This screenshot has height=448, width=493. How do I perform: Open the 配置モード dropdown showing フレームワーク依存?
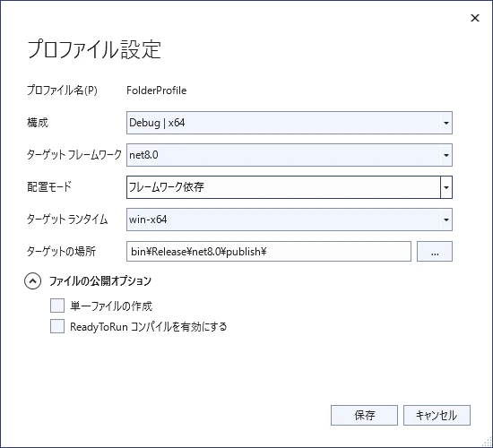pyautogui.click(x=290, y=187)
